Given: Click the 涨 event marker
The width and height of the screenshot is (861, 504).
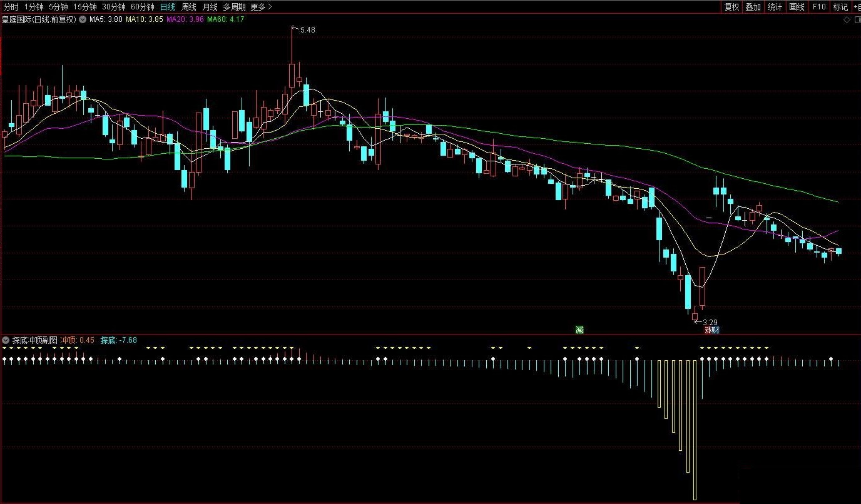Looking at the screenshot, I should pos(708,330).
